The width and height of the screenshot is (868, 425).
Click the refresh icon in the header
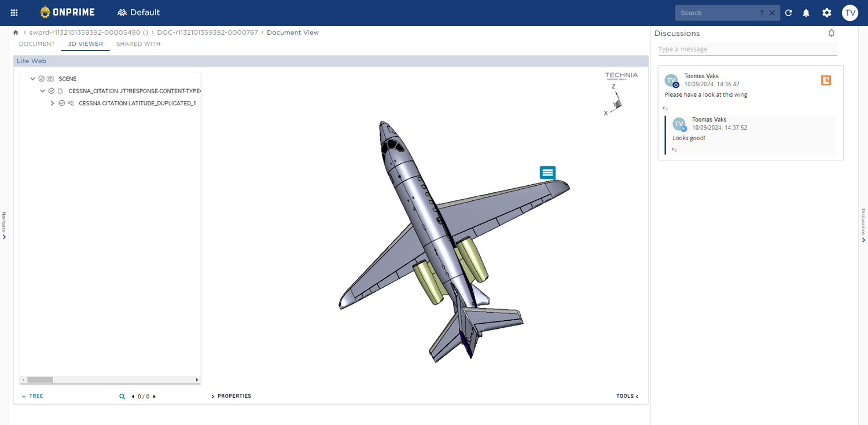pyautogui.click(x=788, y=13)
